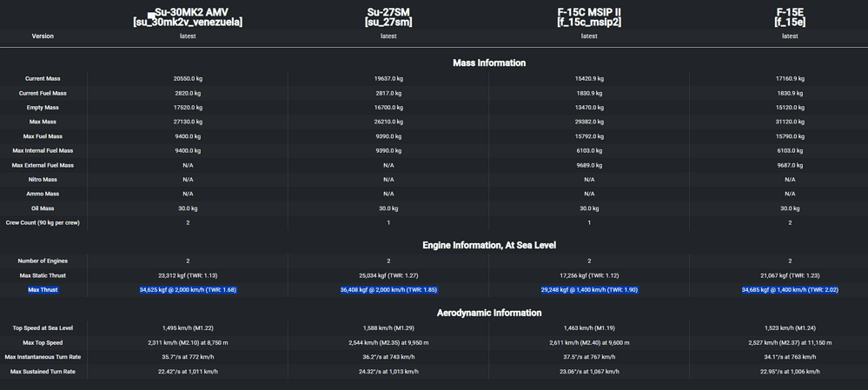Click the Ammo Mass row label
The height and width of the screenshot is (390, 868).
point(43,194)
